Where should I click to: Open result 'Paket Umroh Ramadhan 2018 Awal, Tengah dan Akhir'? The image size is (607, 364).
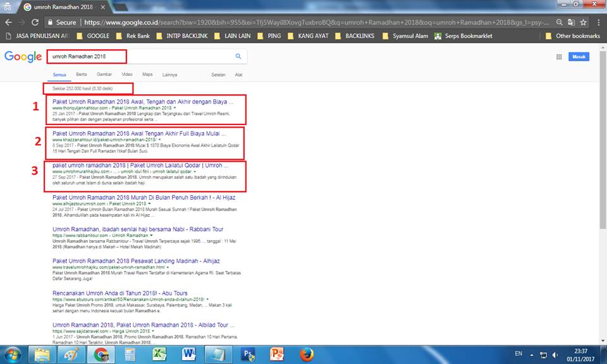pos(143,102)
